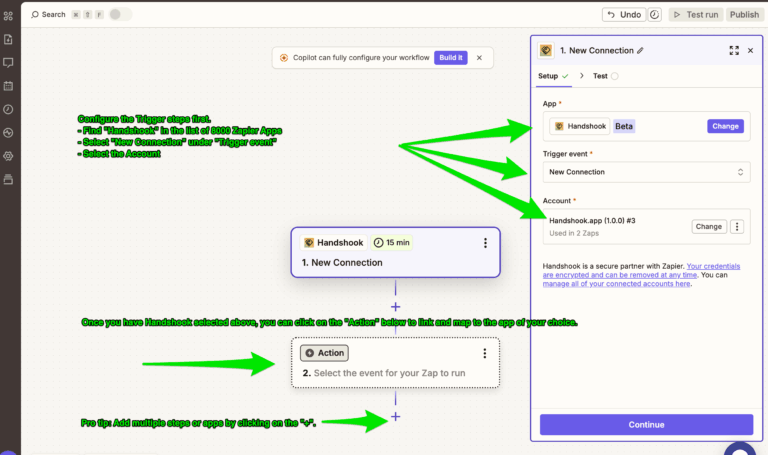Click the version history clock icon
768x455 pixels.
655,15
